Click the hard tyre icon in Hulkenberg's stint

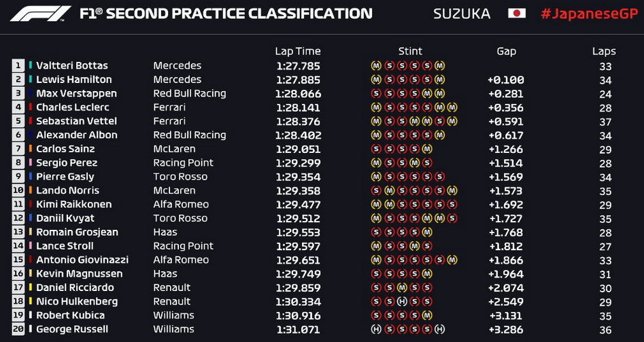pyautogui.click(x=402, y=302)
